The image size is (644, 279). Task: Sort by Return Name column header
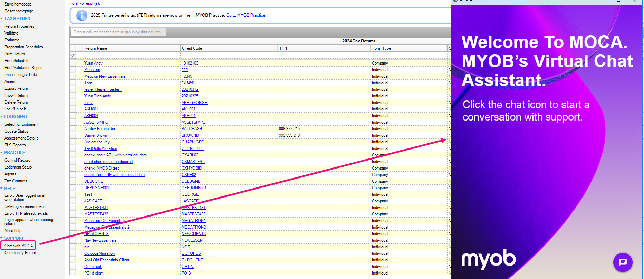point(131,48)
